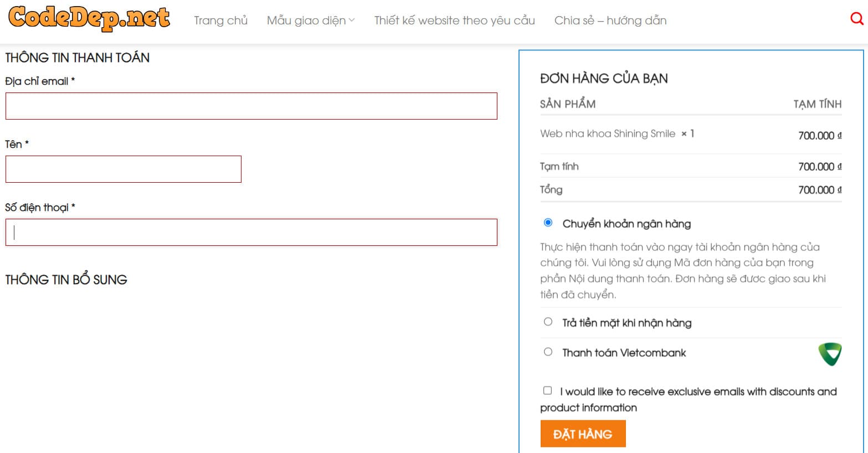
Task: Open Thiết kế website theo yêu cầu
Action: click(x=454, y=20)
